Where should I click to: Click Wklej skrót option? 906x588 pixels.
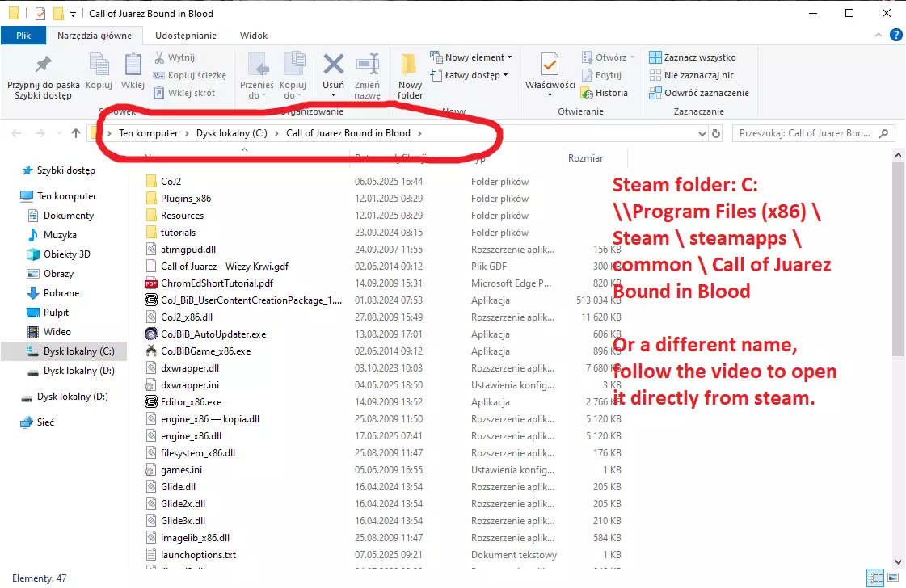pyautogui.click(x=184, y=93)
